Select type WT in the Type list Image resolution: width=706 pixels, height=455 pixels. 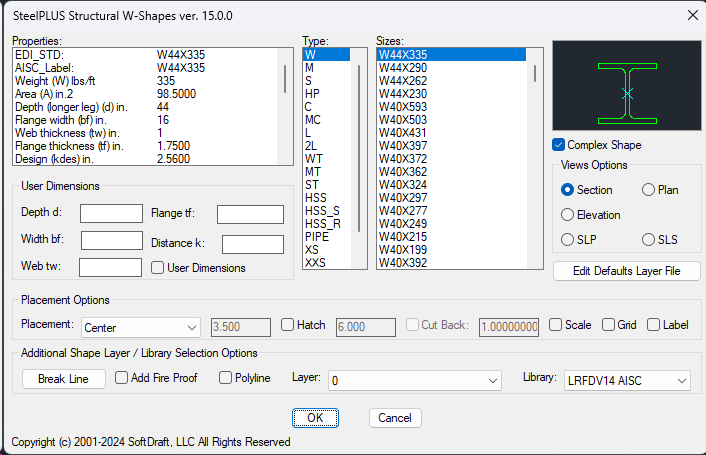tap(327, 159)
